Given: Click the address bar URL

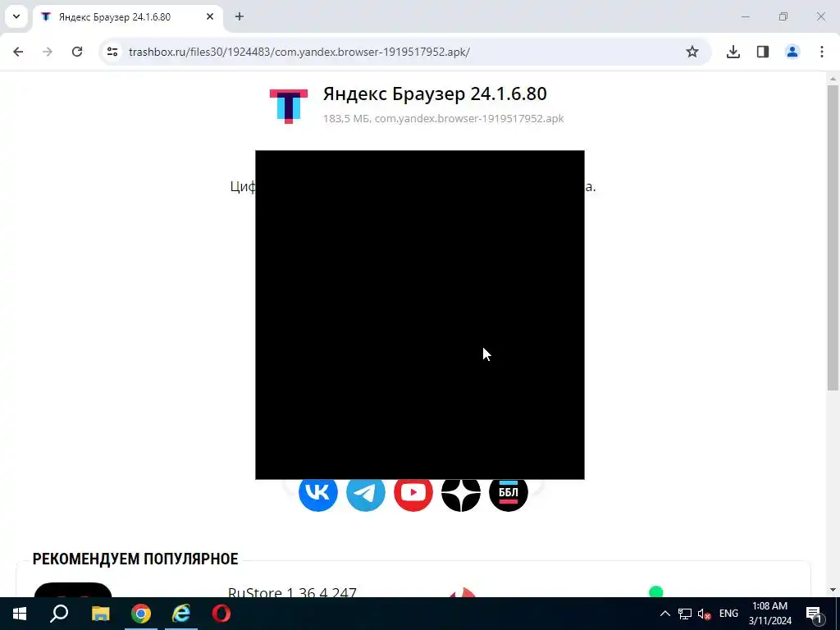Looking at the screenshot, I should pos(299,52).
